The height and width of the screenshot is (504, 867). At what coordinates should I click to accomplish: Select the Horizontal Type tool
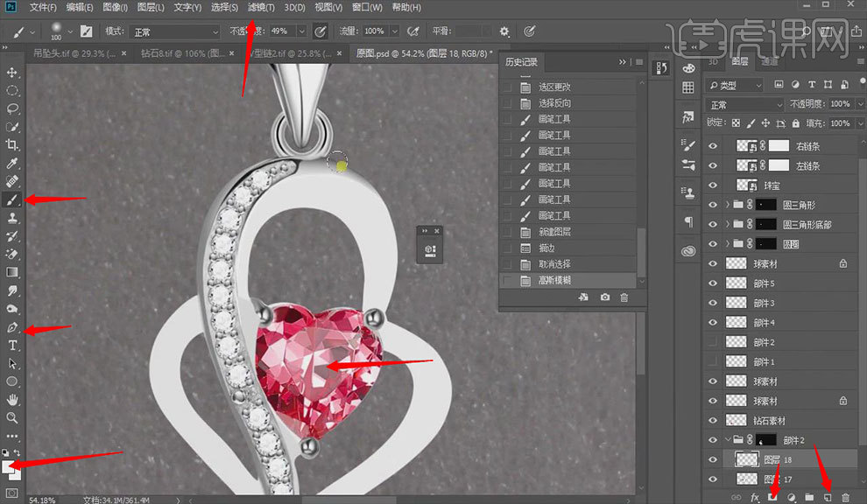(12, 346)
